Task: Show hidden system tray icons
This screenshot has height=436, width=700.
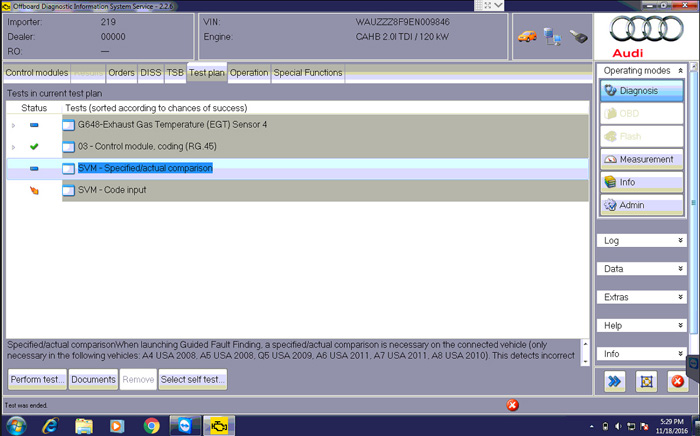Action: coord(592,427)
